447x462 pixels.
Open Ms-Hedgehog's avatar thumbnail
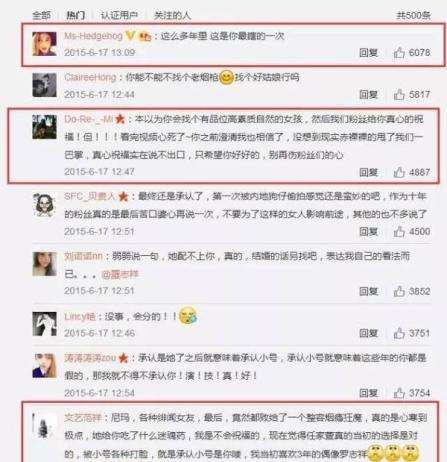(44, 44)
